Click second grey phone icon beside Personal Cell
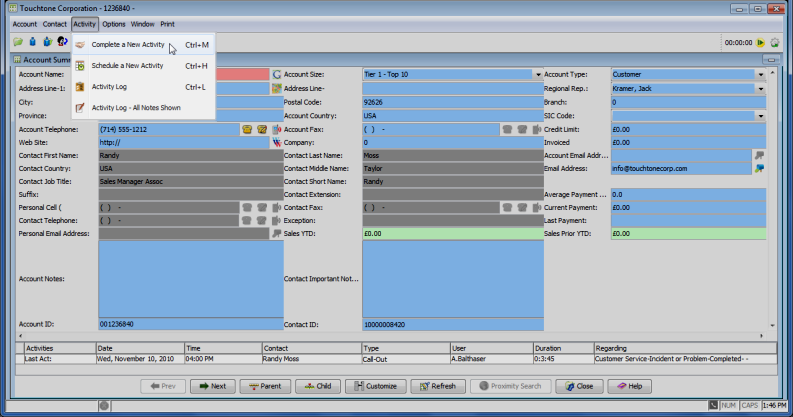 261,207
